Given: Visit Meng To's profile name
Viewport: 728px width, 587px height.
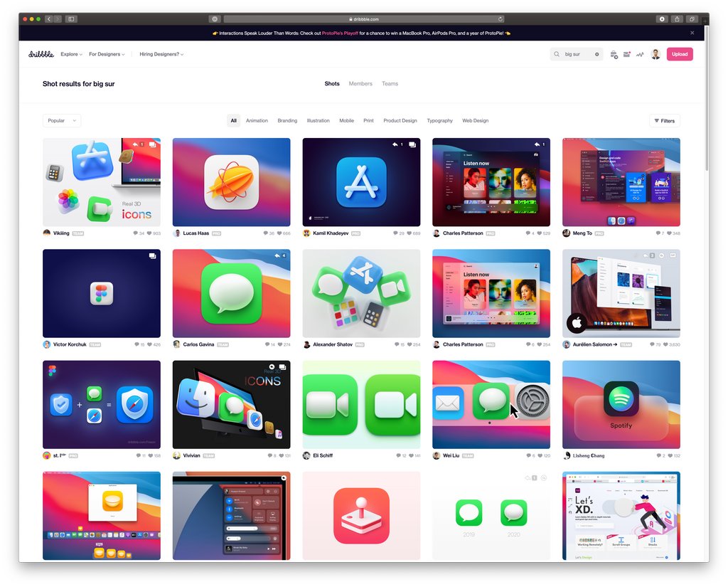Looking at the screenshot, I should (x=582, y=233).
